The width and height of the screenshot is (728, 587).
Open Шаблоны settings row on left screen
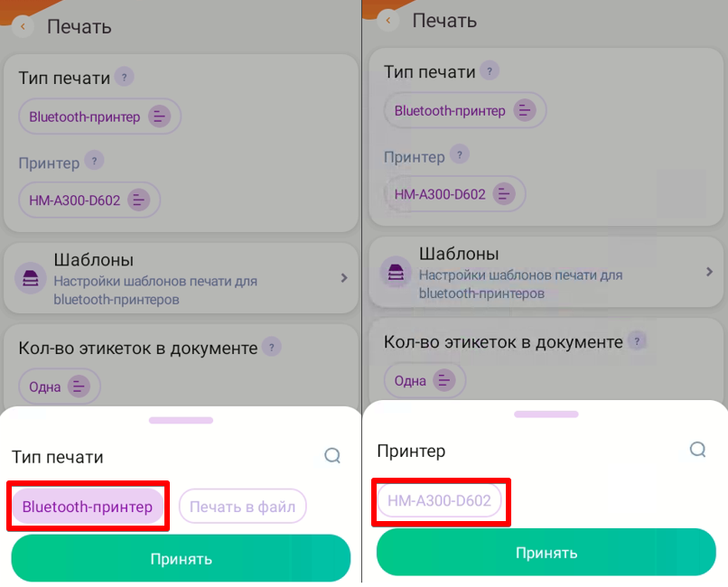tap(181, 278)
